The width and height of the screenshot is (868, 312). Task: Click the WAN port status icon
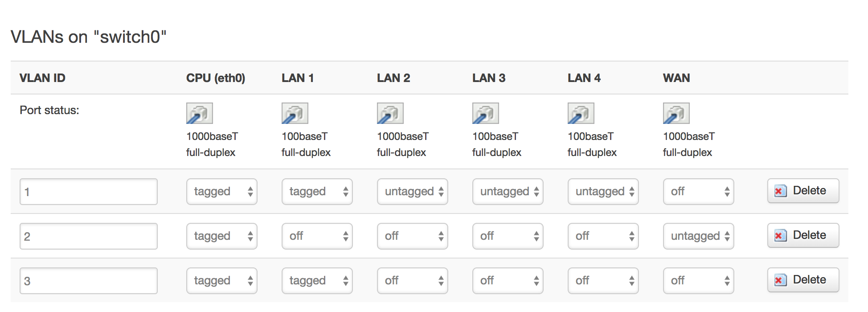tap(676, 113)
